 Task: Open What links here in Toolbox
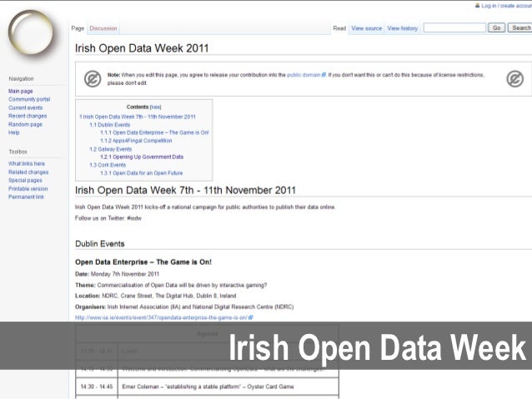[x=27, y=164]
